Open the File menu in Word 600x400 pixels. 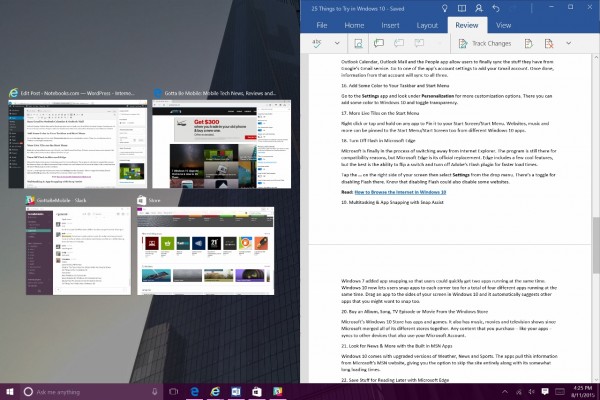coord(322,25)
